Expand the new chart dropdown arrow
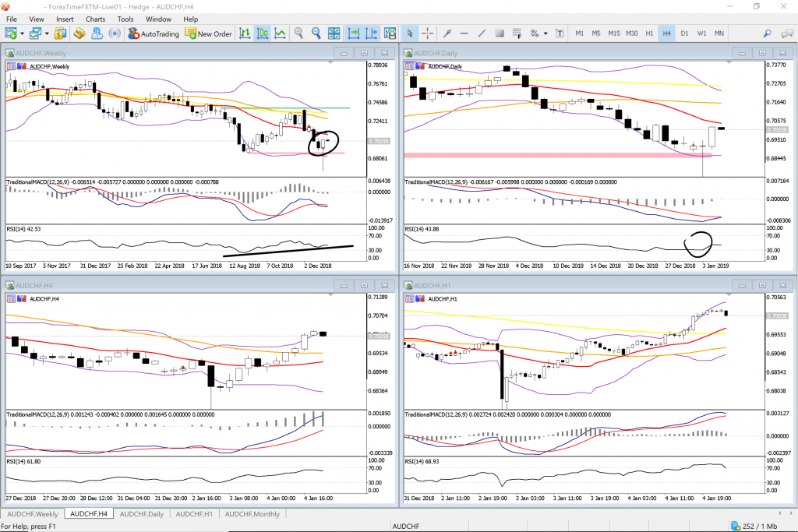Image resolution: width=798 pixels, height=532 pixels. point(22,33)
